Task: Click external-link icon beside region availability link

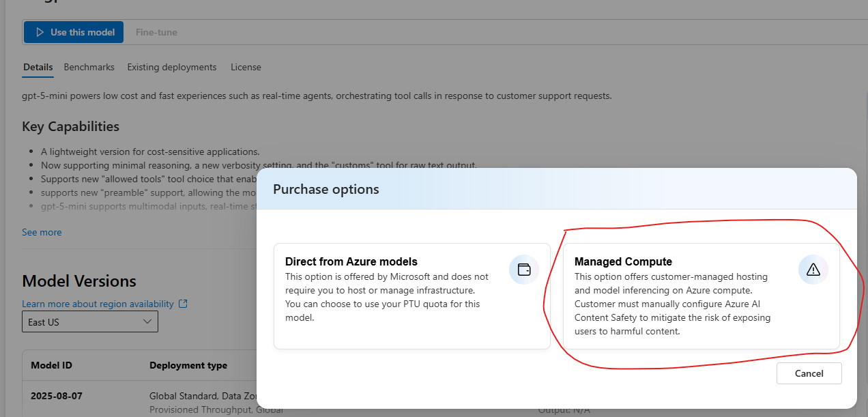Action: [x=182, y=304]
